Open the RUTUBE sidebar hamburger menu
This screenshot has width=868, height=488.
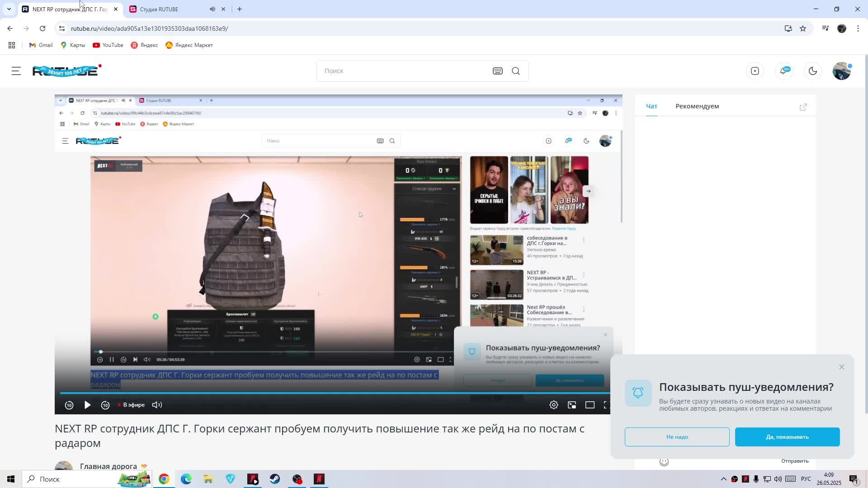pos(15,71)
